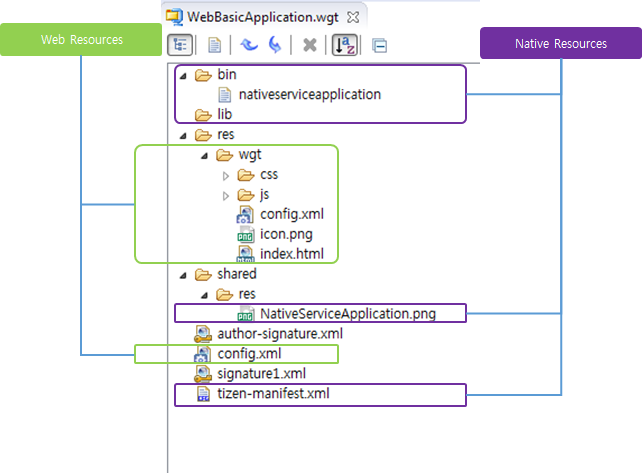The width and height of the screenshot is (642, 473).
Task: Click the icon.png file icon
Action: (x=245, y=234)
